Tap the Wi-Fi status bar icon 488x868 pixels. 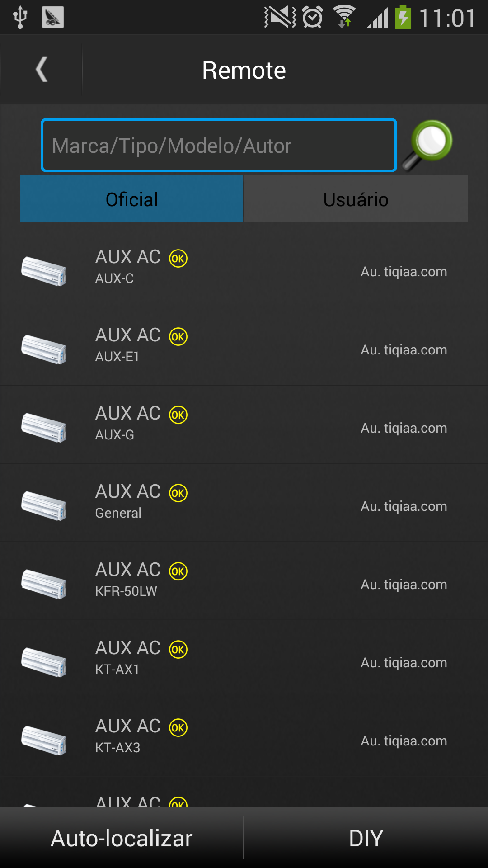[344, 17]
